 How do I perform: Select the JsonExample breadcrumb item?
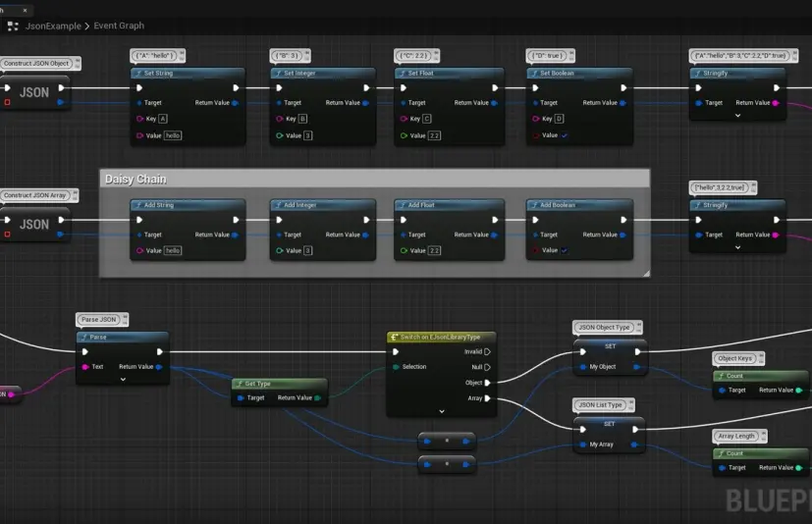53,26
